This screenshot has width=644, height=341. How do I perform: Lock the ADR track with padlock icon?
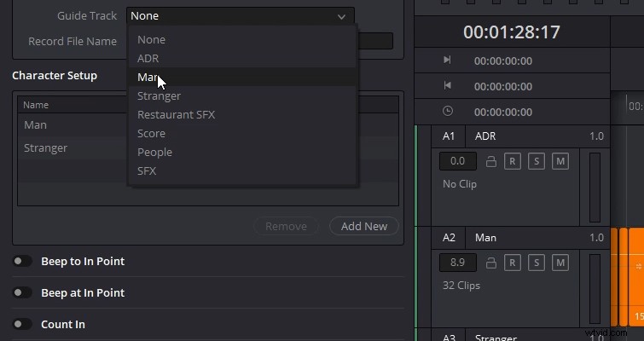pyautogui.click(x=490, y=161)
